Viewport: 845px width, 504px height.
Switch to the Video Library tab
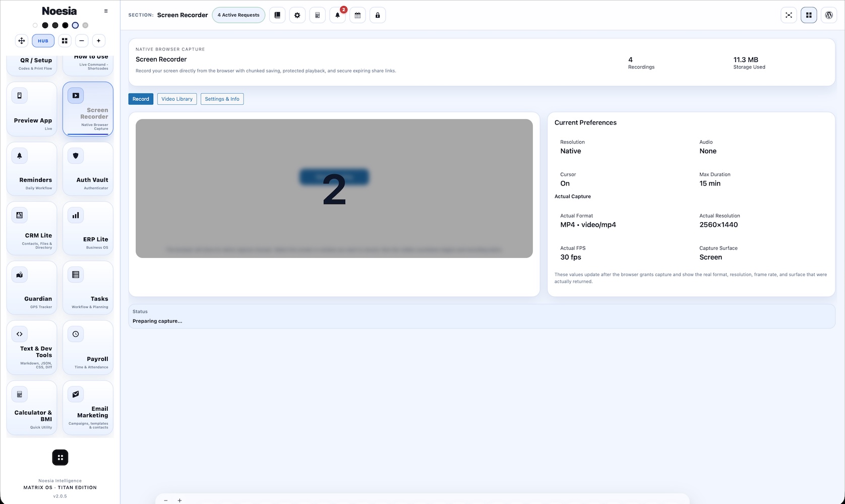[x=177, y=99]
